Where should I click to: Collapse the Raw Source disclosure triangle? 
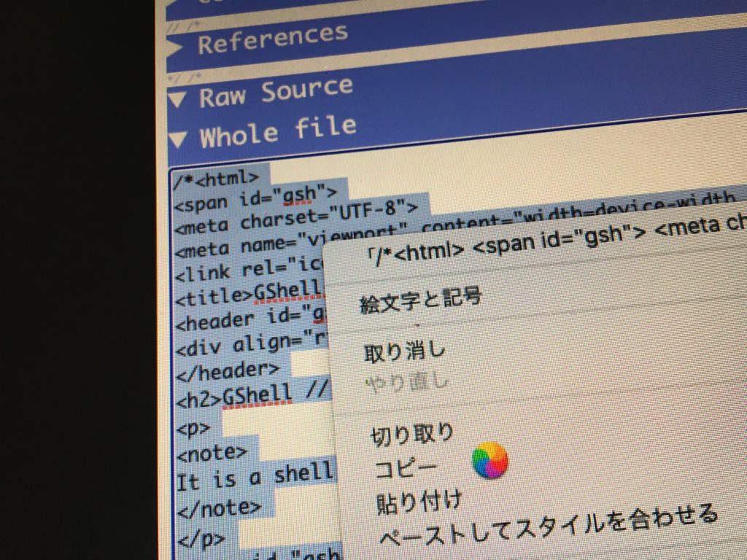pos(177,100)
